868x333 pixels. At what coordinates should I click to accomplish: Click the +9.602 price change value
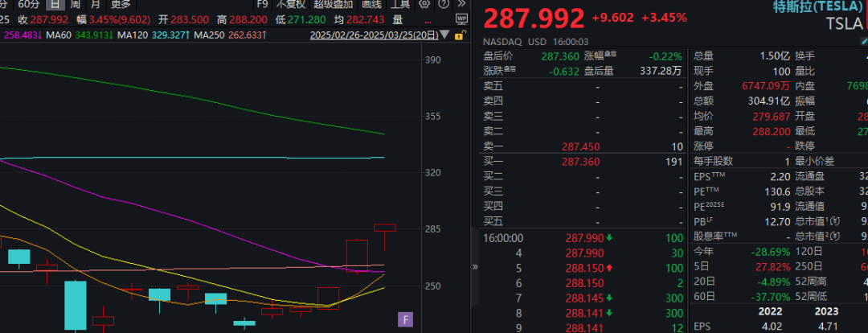point(612,17)
